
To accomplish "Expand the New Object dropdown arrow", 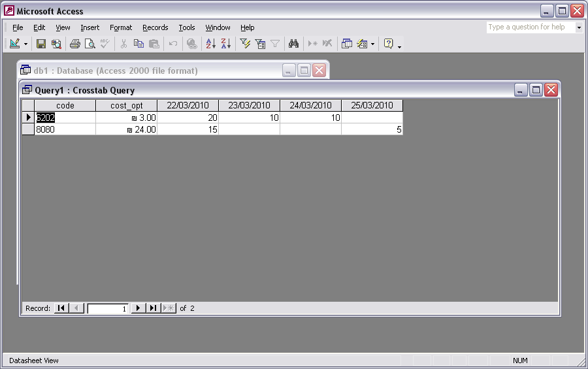I will [x=372, y=44].
